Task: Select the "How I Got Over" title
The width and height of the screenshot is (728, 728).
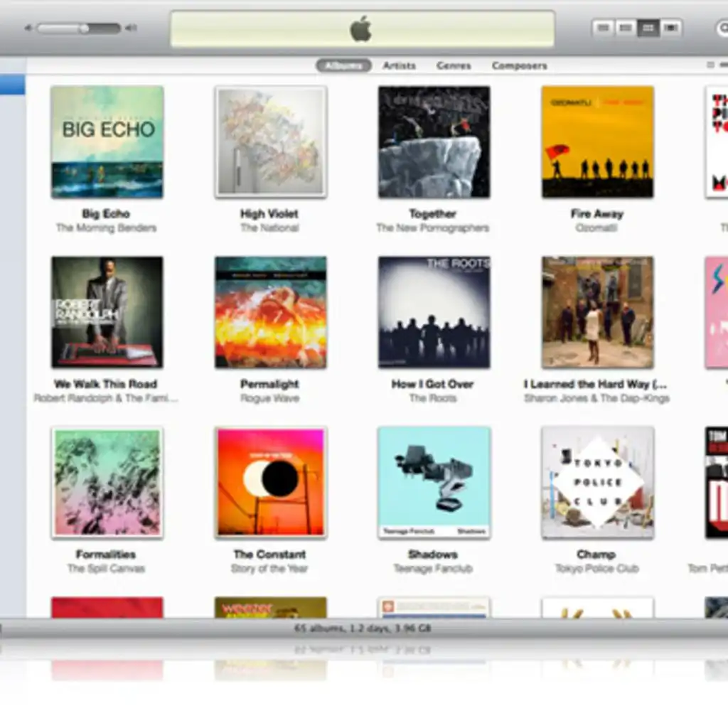Action: point(433,385)
